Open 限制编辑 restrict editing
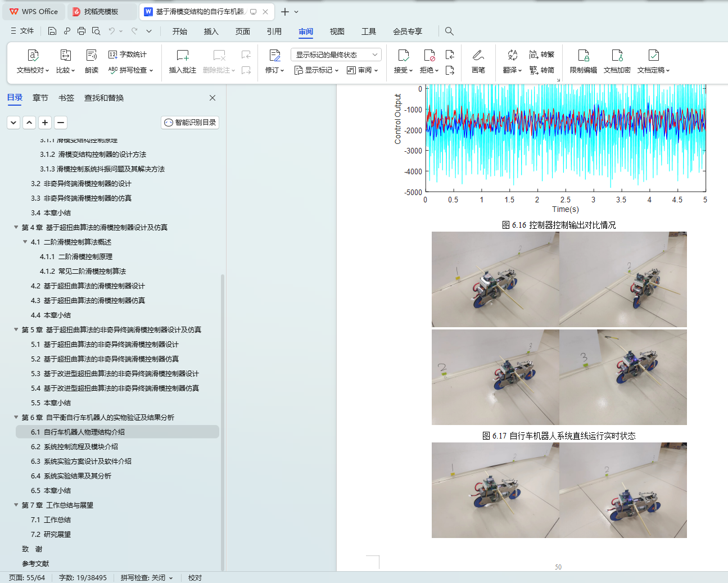Viewport: 728px width, 583px height. click(584, 61)
